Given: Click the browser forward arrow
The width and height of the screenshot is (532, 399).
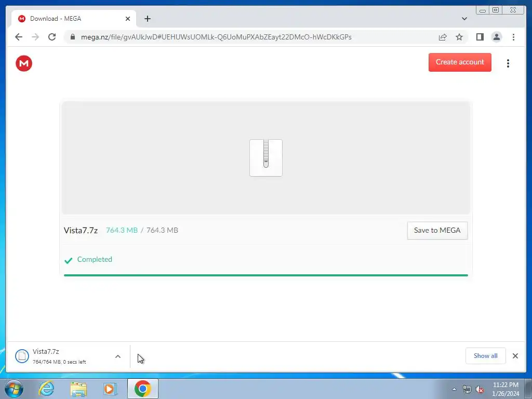Looking at the screenshot, I should 35,37.
